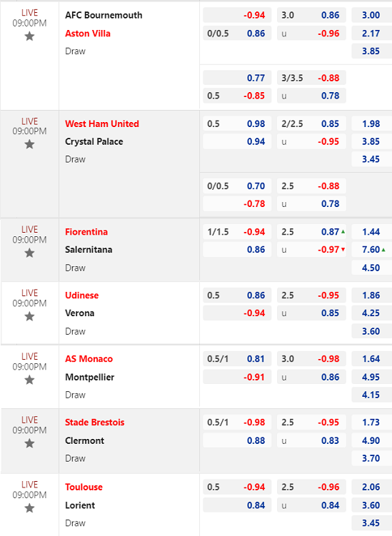The width and height of the screenshot is (392, 536).
Task: Choose Udinese vs Verona draw odds 3.60
Action: tap(371, 331)
